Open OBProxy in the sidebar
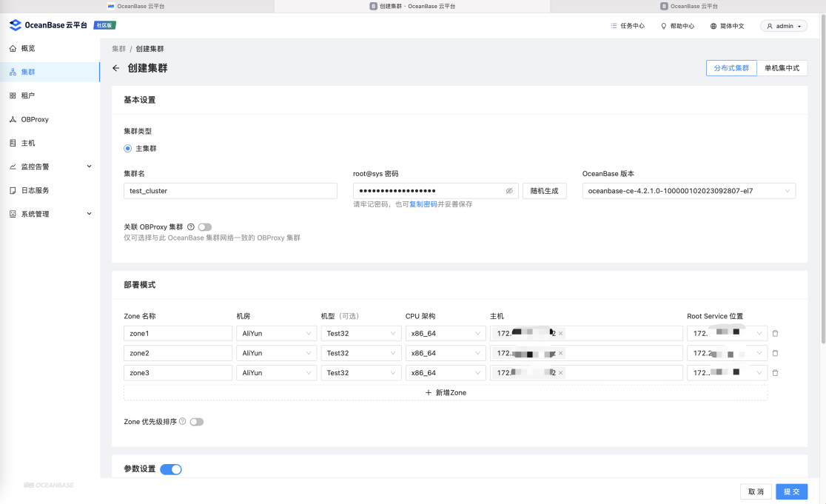 (50, 120)
